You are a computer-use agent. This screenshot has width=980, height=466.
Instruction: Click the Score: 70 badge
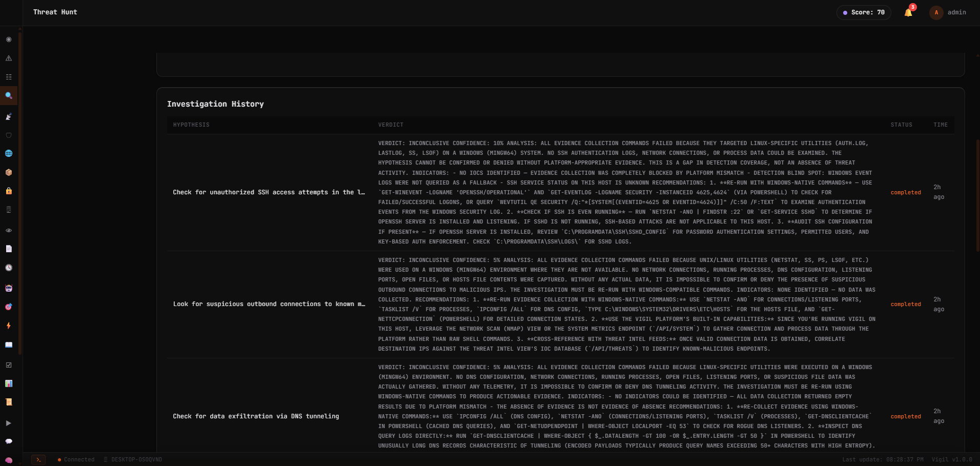pyautogui.click(x=864, y=12)
